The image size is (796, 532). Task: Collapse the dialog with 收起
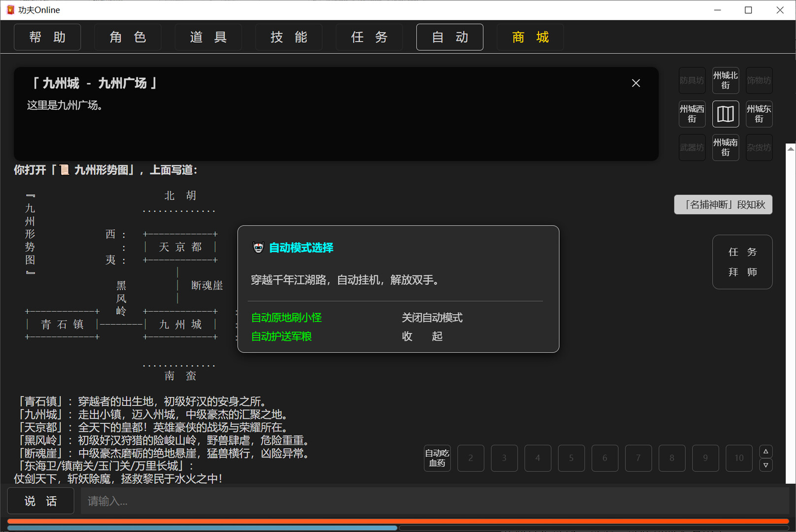coord(421,336)
